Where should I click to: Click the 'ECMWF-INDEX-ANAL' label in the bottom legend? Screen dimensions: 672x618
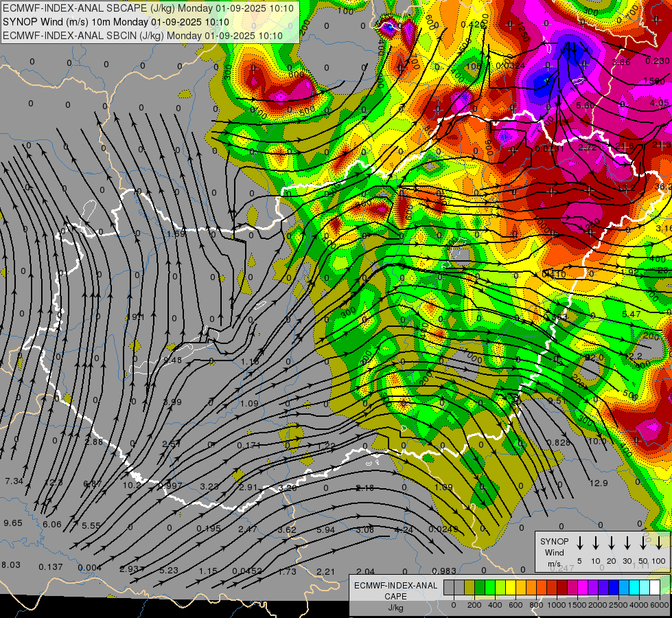[x=395, y=586]
